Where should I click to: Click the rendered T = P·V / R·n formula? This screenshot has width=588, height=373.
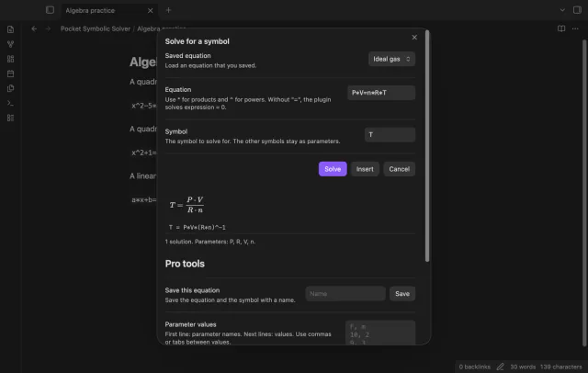pyautogui.click(x=187, y=205)
